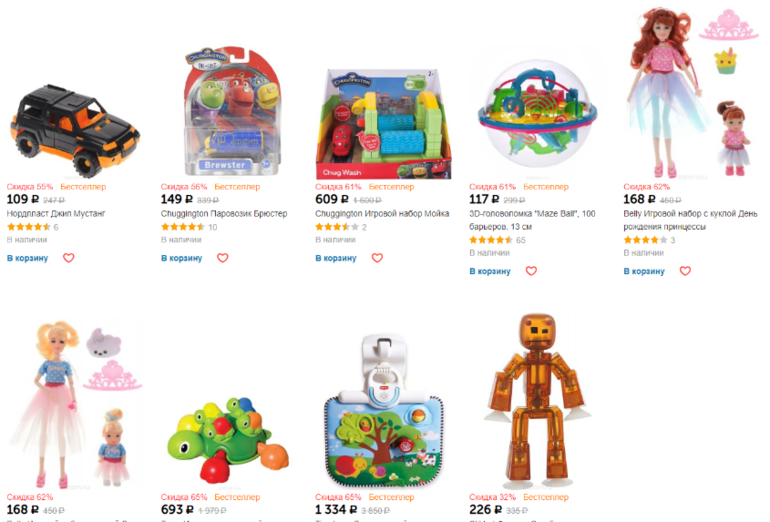The width and height of the screenshot is (770, 522).
Task: Click heart icon under Maze Ball puzzle
Action: (531, 271)
